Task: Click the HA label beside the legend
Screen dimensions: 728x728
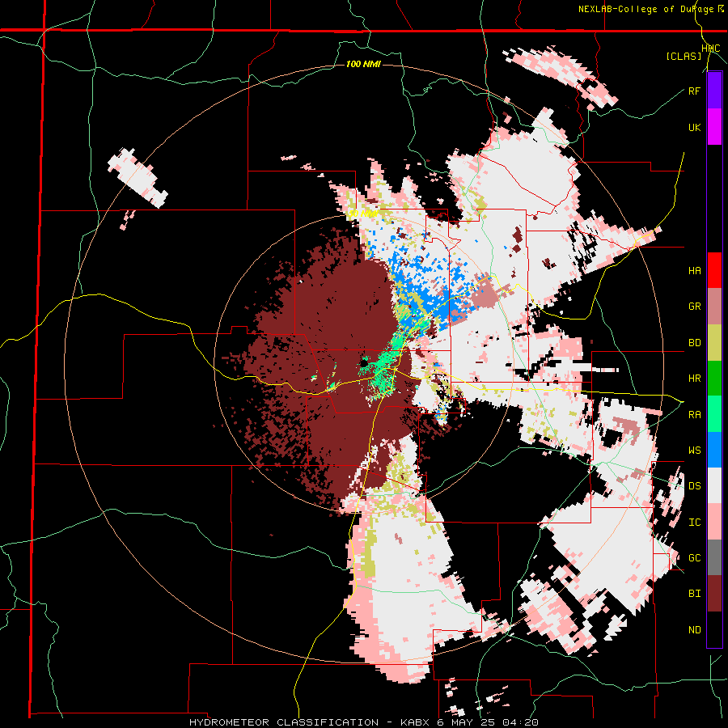Action: [694, 271]
